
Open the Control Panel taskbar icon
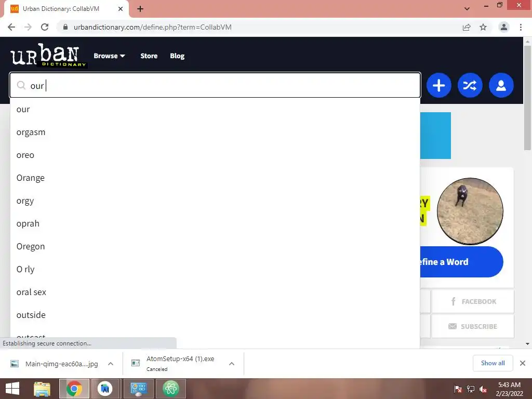pyautogui.click(x=138, y=389)
